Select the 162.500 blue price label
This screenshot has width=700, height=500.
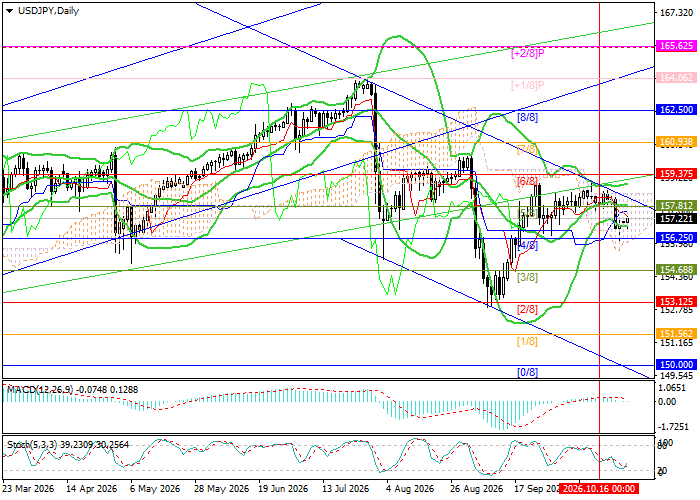pos(677,110)
